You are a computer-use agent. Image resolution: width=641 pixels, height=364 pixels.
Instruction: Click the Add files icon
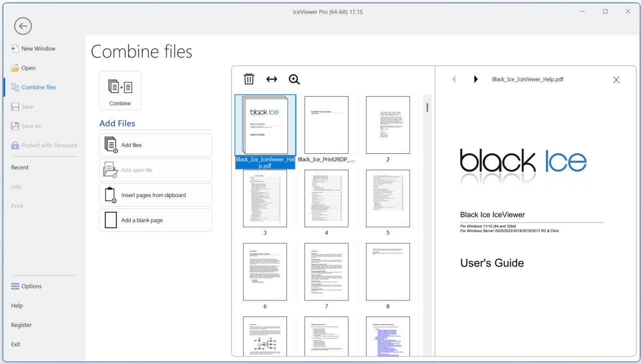coord(111,145)
